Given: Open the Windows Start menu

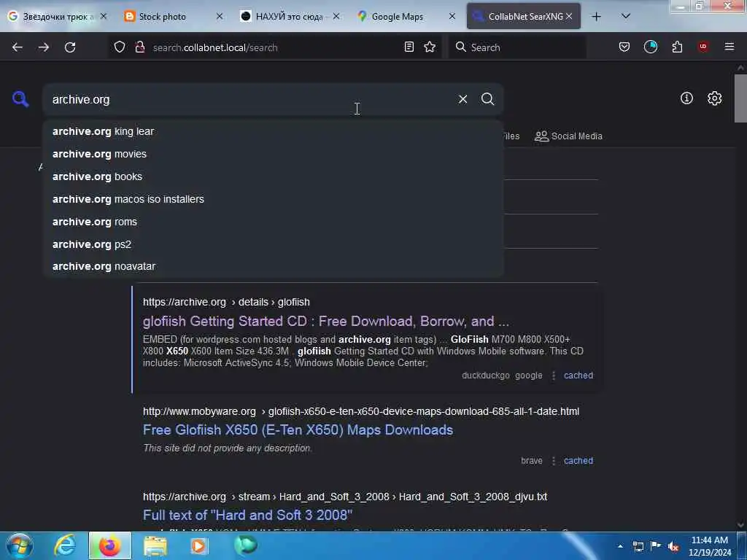Looking at the screenshot, I should click(20, 545).
